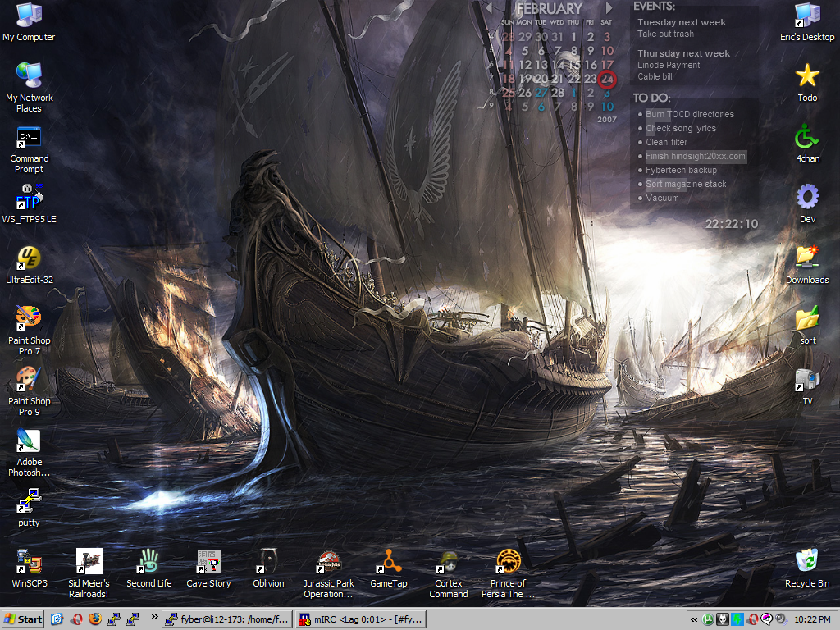
Task: Open the My Computer desktop icon
Action: click(x=29, y=22)
